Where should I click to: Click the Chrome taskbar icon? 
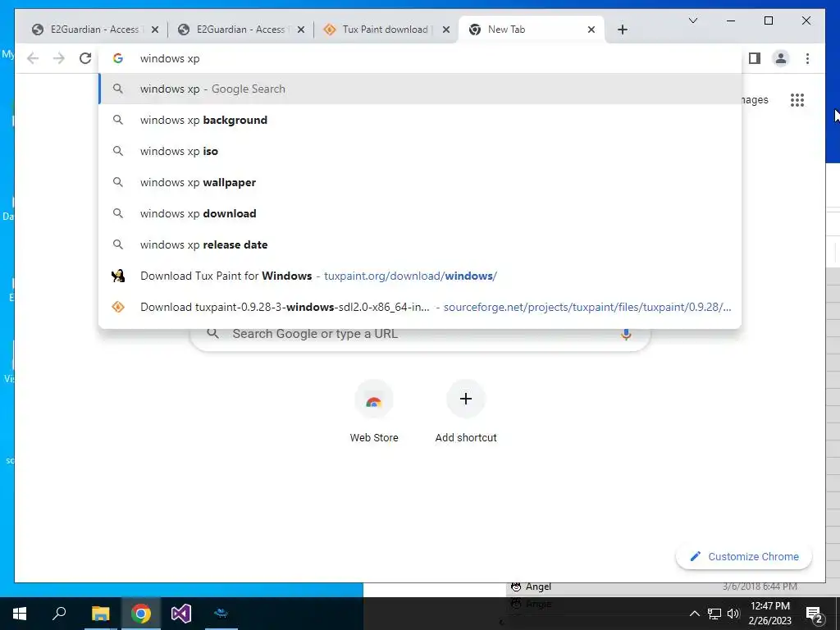tap(140, 614)
